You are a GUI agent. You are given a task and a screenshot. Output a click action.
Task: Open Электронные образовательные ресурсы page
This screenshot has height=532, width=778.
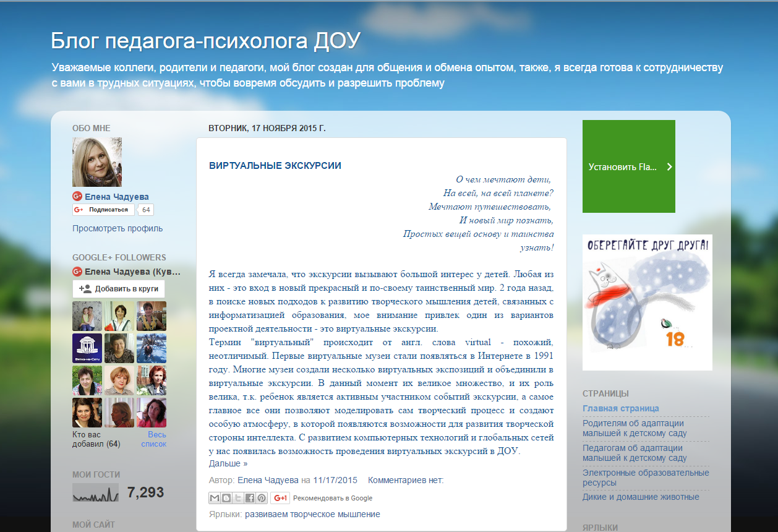pyautogui.click(x=646, y=478)
